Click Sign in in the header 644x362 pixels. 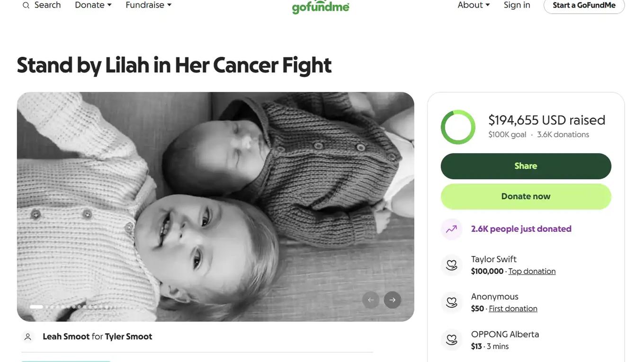click(517, 5)
